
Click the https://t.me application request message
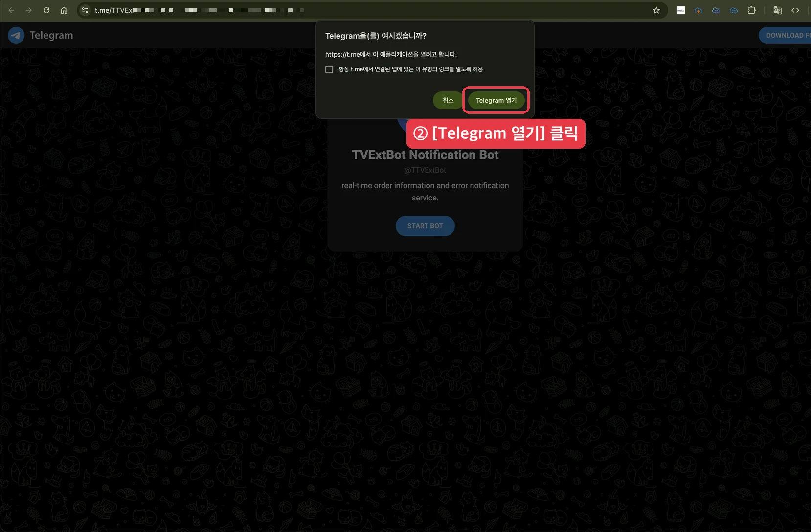[x=391, y=54]
